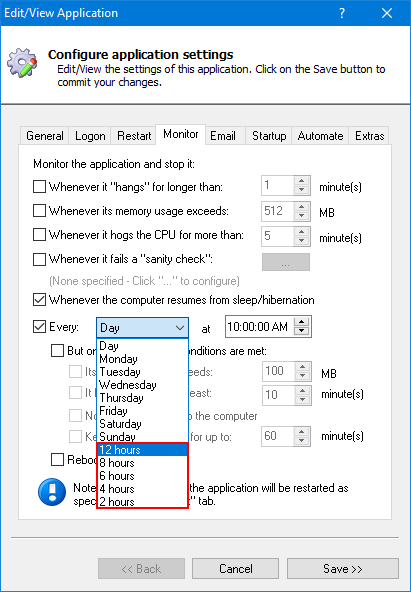Click the question mark help icon
411x592 pixels.
pos(342,13)
